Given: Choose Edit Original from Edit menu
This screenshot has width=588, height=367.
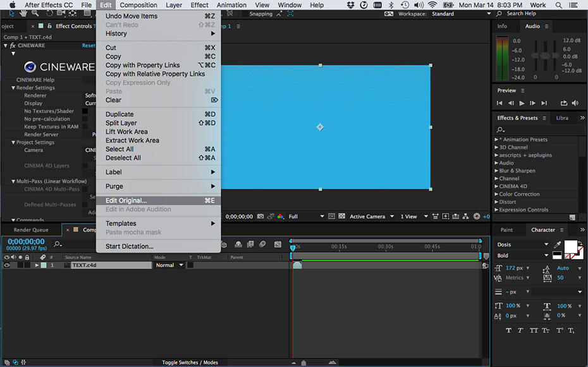Looking at the screenshot, I should click(126, 201).
